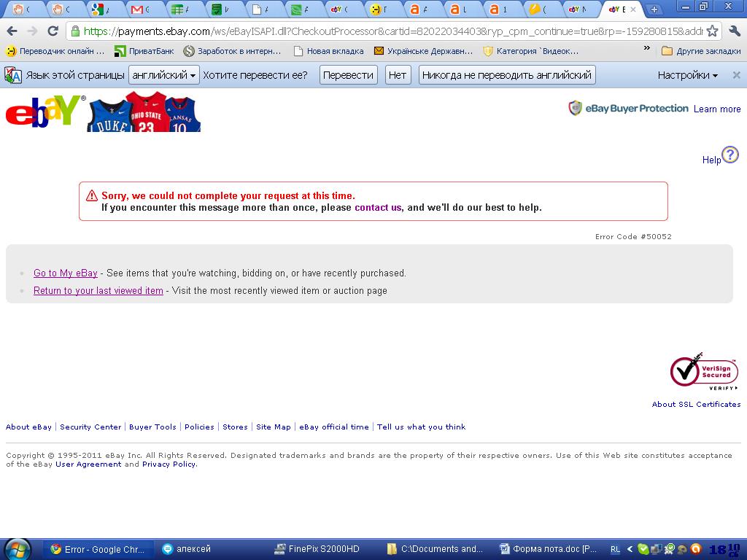Expand the bookmarks overflow chevron
The width and height of the screenshot is (747, 560).
point(646,48)
